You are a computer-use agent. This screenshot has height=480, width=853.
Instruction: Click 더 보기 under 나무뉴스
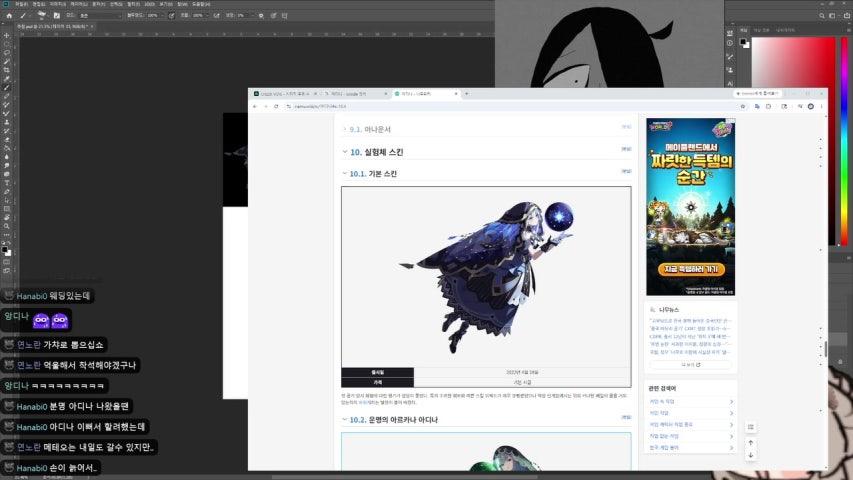[x=691, y=365]
